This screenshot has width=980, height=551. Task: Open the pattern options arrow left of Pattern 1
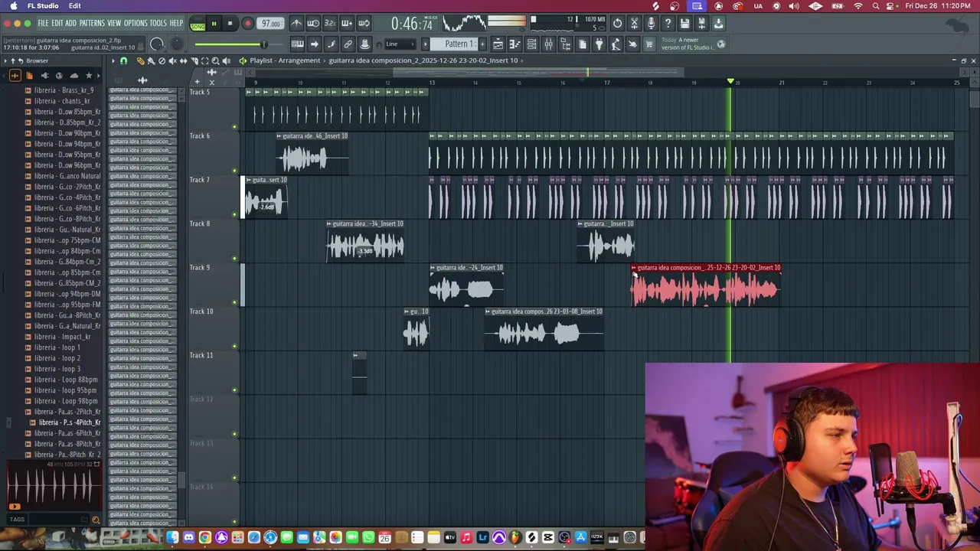click(425, 44)
